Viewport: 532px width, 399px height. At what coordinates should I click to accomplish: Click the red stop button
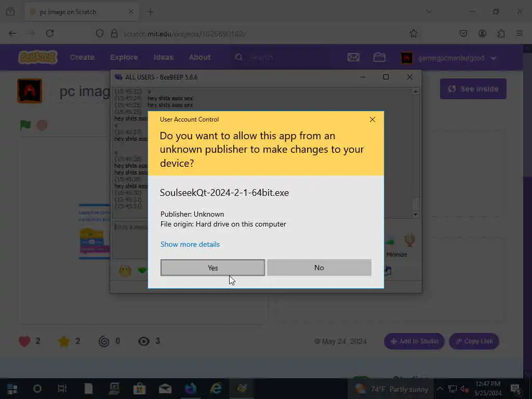coord(42,125)
